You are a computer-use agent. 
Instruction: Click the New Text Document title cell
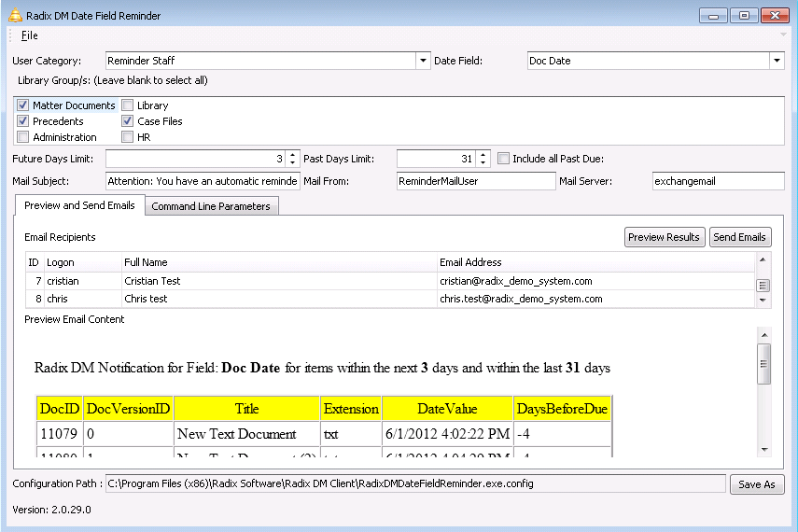pyautogui.click(x=246, y=434)
